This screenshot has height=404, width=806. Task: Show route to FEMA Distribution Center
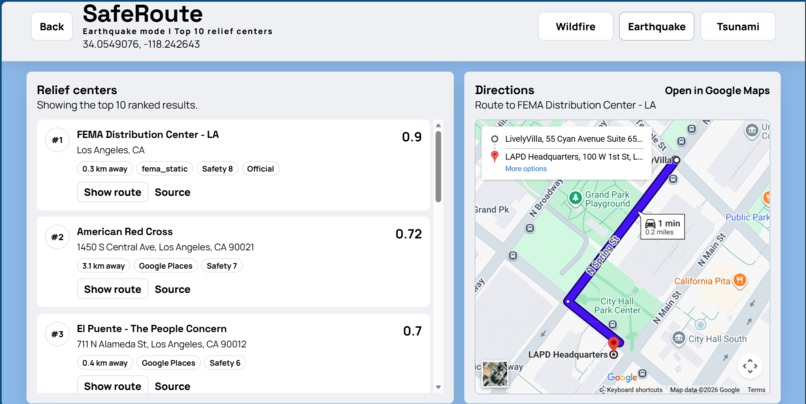click(x=113, y=192)
